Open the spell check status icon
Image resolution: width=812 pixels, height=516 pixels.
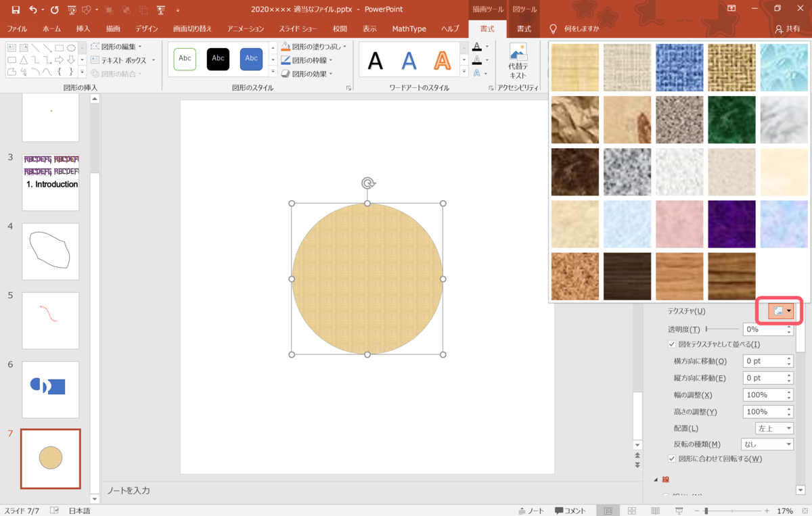[x=55, y=511]
